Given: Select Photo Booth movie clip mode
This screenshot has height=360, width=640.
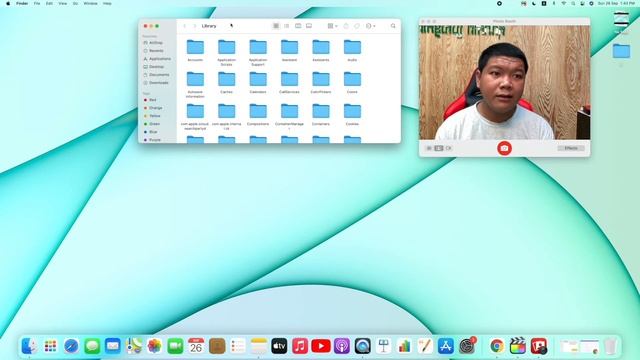Looking at the screenshot, I should point(449,148).
